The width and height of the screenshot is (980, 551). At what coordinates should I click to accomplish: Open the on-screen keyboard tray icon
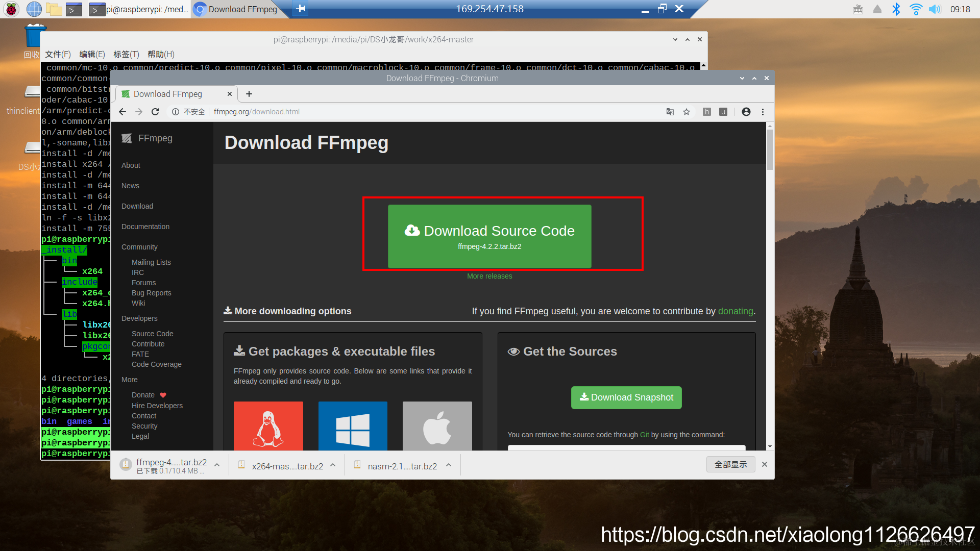click(858, 9)
